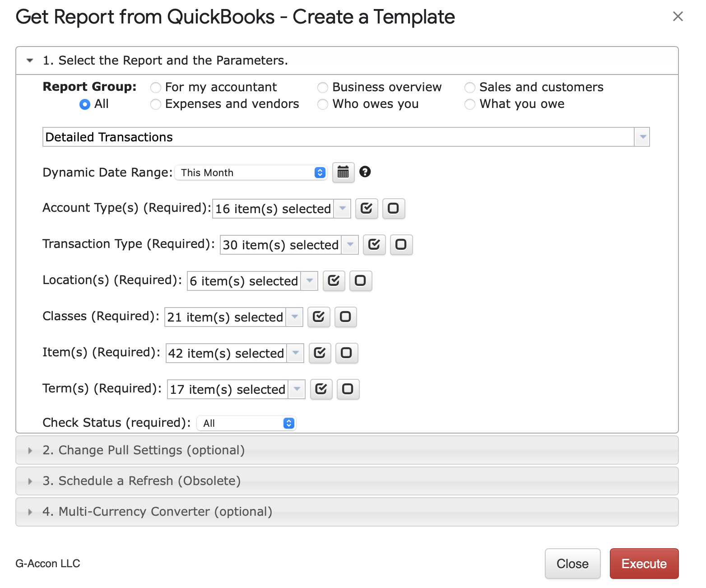The image size is (706, 588).
Task: Open the Detailed Transactions report dropdown
Action: [641, 137]
